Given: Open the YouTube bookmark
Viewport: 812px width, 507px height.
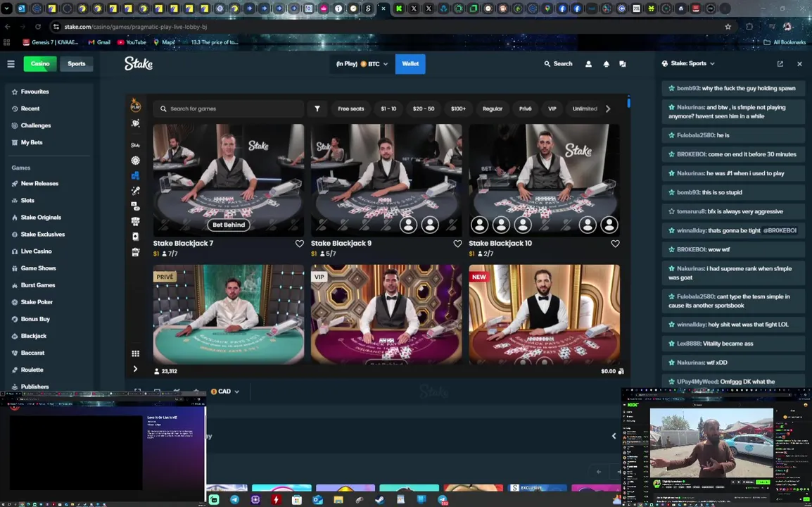Looking at the screenshot, I should [132, 42].
